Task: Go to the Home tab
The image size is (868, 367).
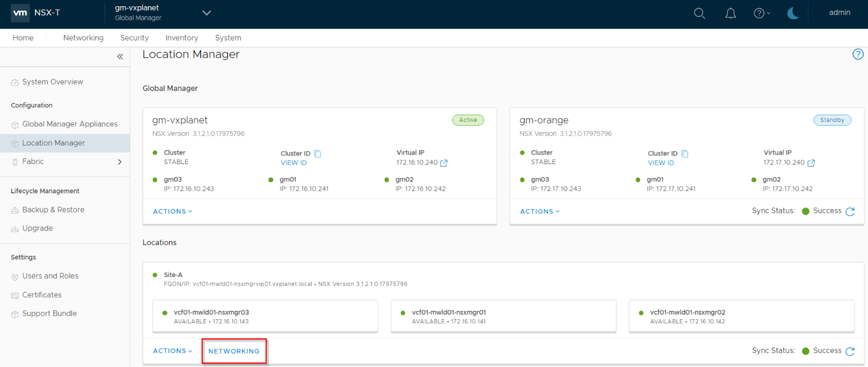Action: coord(23,38)
